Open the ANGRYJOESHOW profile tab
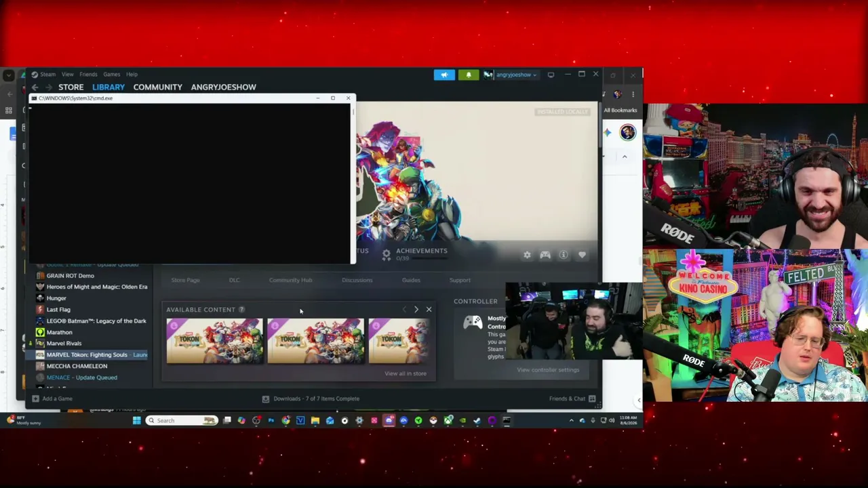The width and height of the screenshot is (868, 488). pyautogui.click(x=223, y=87)
